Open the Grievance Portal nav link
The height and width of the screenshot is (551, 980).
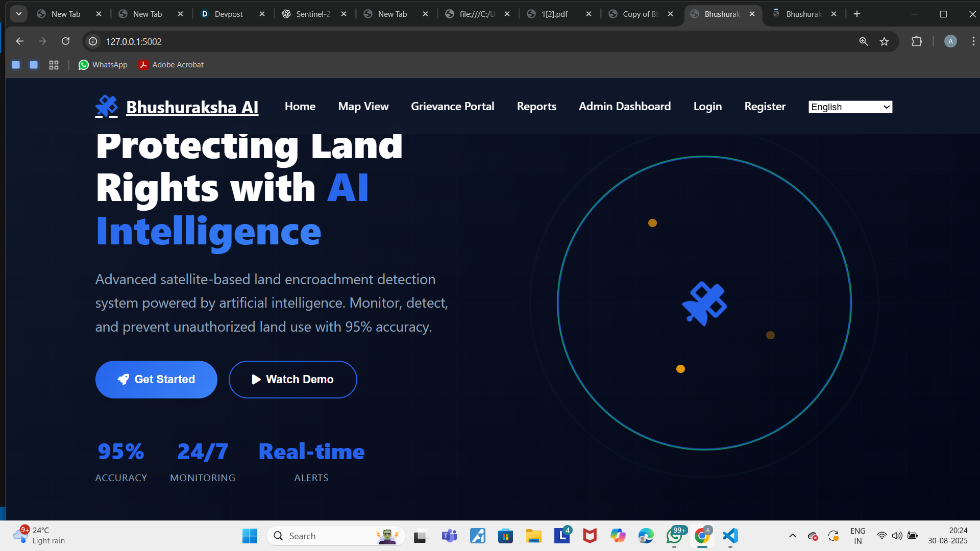452,107
